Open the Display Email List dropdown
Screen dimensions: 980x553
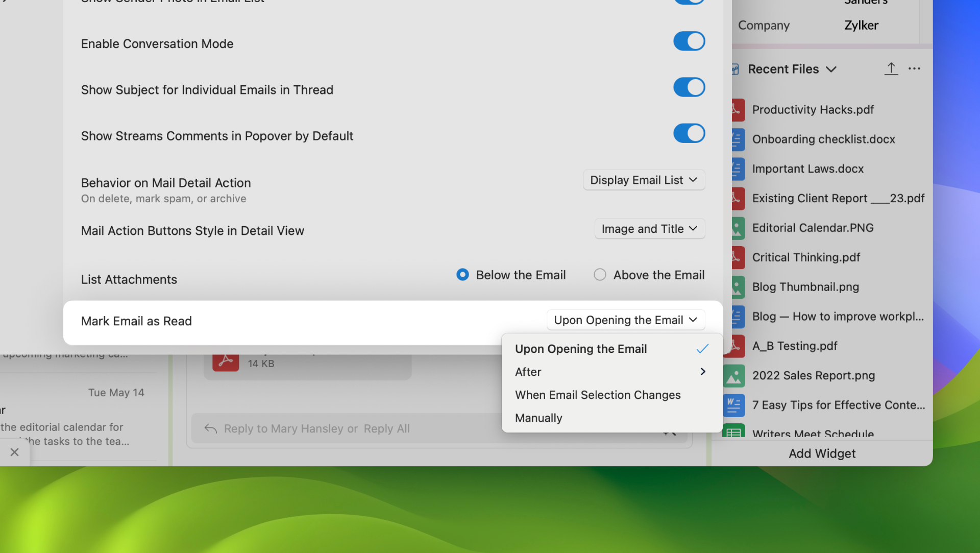pyautogui.click(x=644, y=180)
